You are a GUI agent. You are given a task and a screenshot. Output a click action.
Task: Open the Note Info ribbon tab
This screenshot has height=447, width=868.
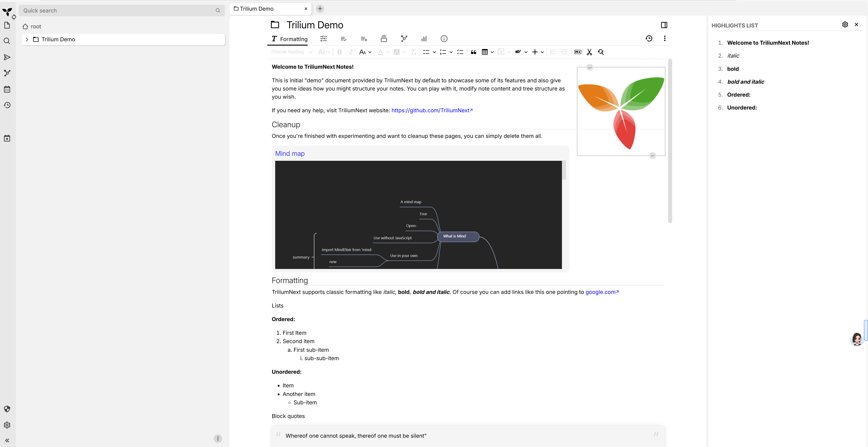click(444, 39)
